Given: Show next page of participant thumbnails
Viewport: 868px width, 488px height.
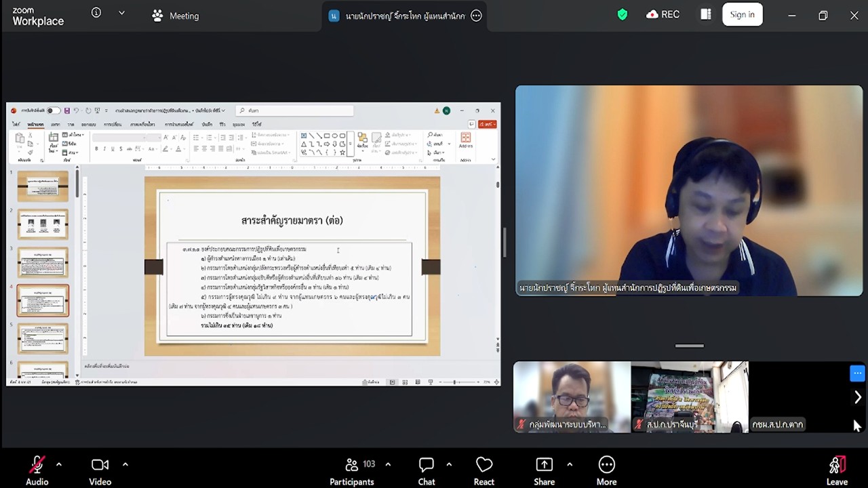Looking at the screenshot, I should coord(857,397).
